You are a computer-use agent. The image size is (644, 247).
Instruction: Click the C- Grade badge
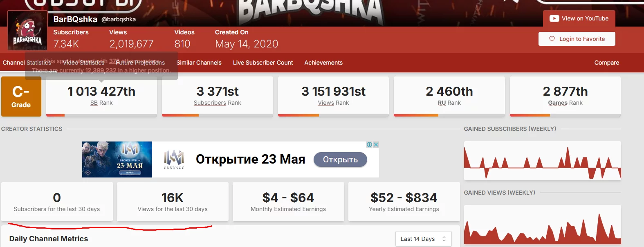21,97
